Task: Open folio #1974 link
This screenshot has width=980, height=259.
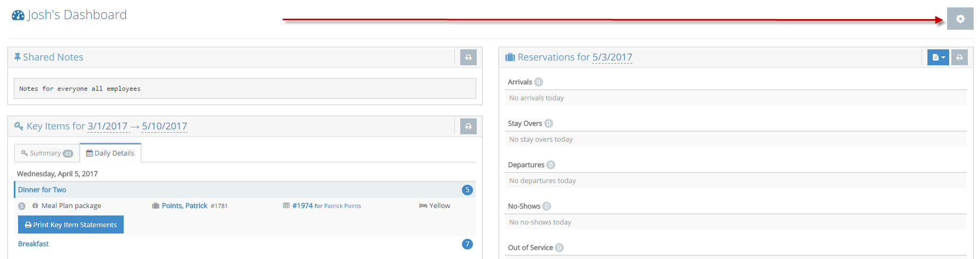Action: pos(302,206)
